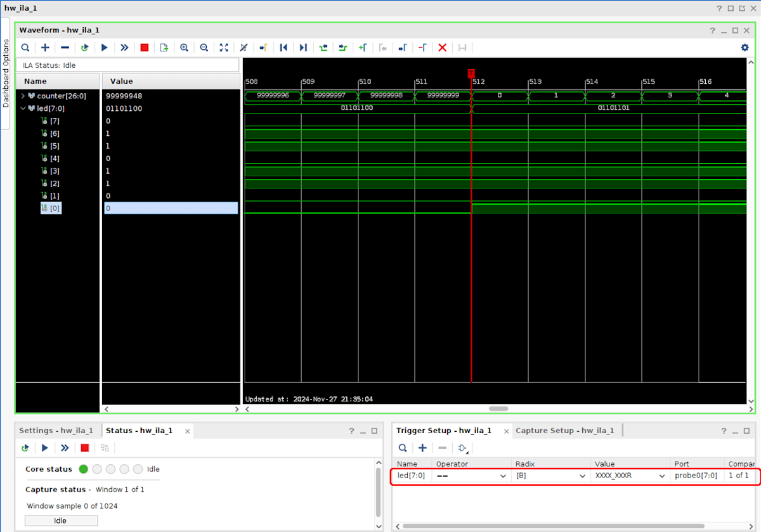Switch to Settings - hw_ila_1 tab
The image size is (761, 532).
[56, 431]
